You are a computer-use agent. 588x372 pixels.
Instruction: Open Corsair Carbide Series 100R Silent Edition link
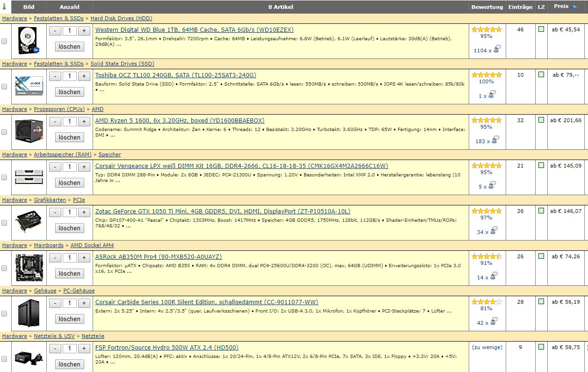click(207, 302)
